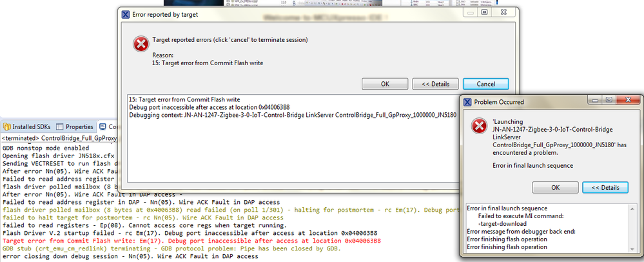The image size is (644, 262).
Task: Select 'Debug port inaccessible after access' details line
Action: pyautogui.click(x=210, y=107)
